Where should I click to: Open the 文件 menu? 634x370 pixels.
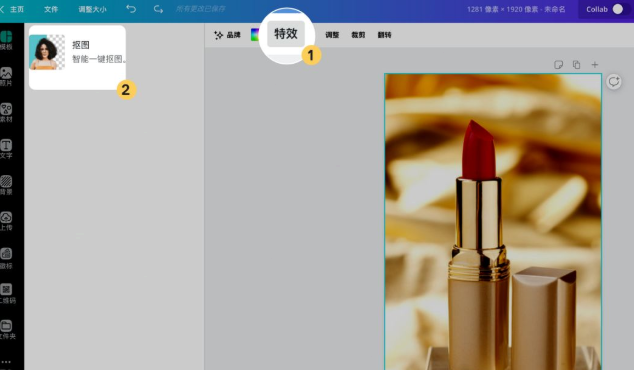[51, 9]
